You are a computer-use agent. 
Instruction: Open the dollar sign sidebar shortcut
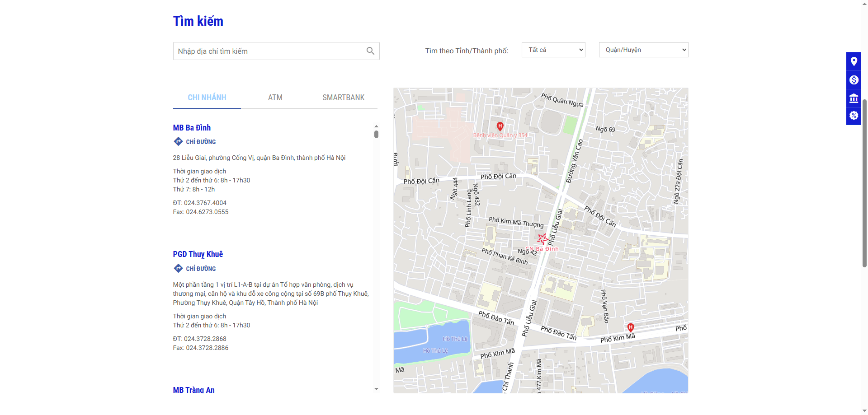(854, 80)
